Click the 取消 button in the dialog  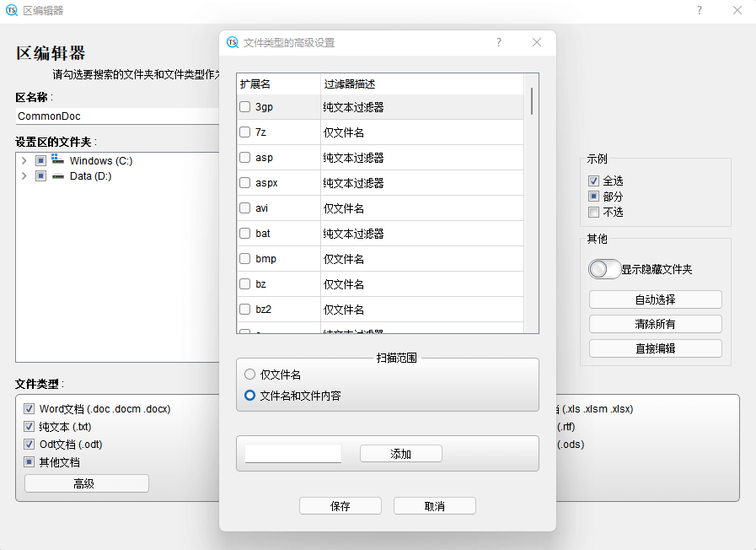tap(434, 505)
